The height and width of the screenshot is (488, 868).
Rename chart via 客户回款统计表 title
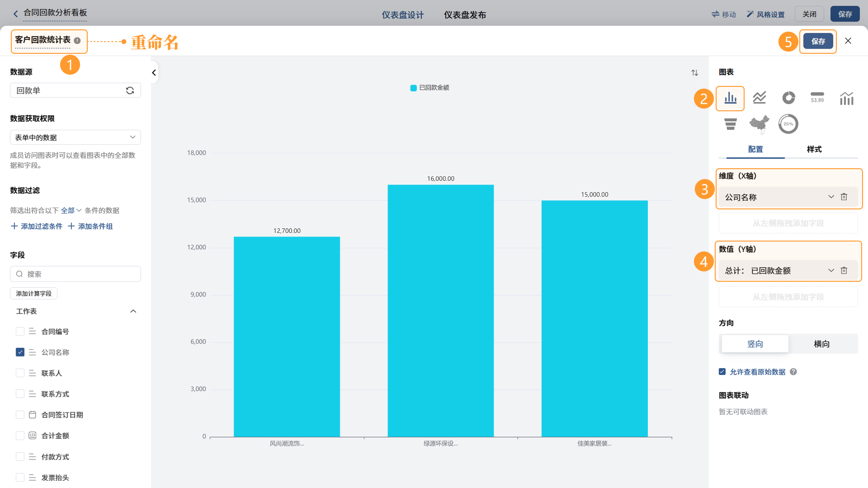coord(42,40)
